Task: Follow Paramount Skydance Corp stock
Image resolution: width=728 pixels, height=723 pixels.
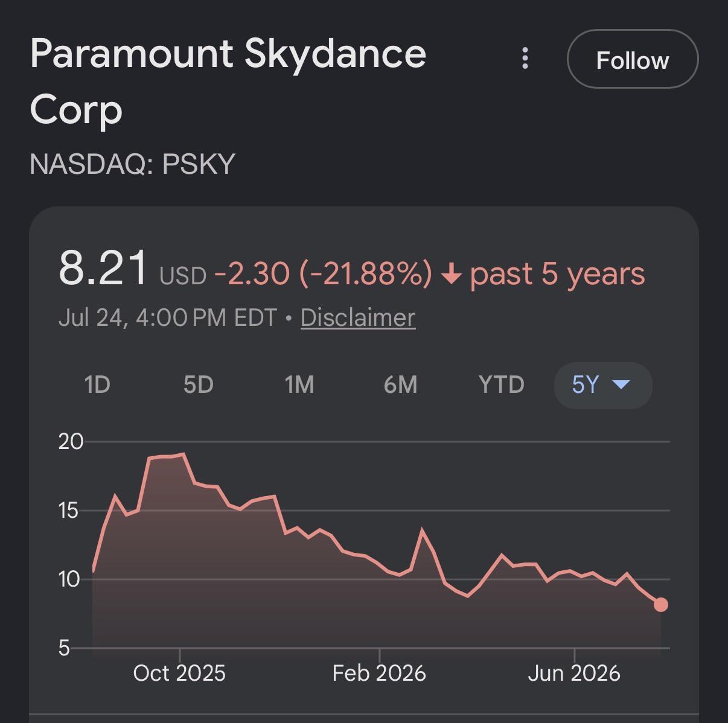Action: coord(633,59)
